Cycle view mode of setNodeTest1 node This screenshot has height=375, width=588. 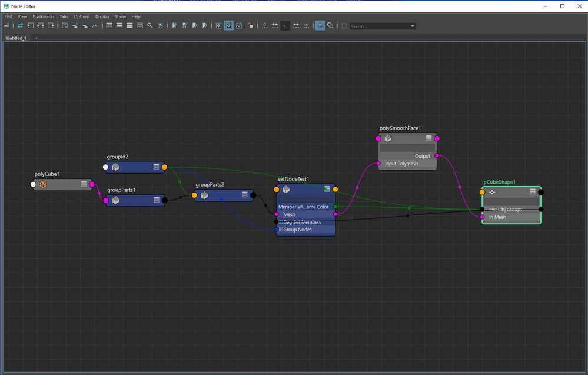coord(327,188)
